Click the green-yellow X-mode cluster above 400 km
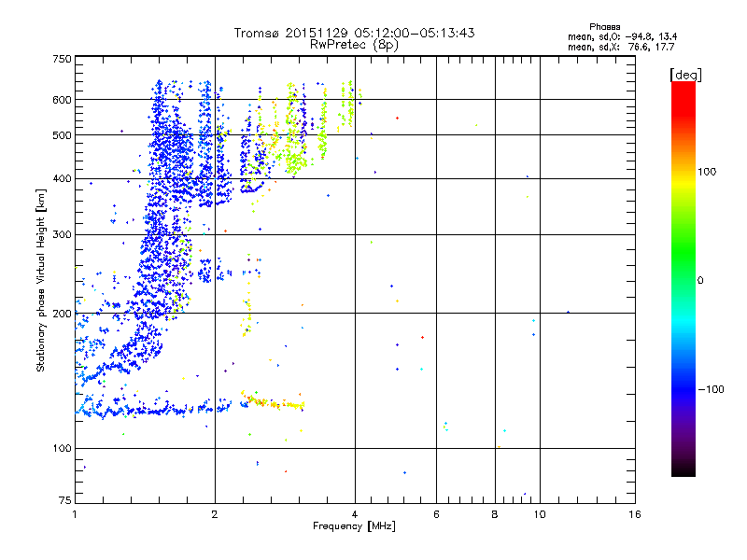 click(x=296, y=161)
